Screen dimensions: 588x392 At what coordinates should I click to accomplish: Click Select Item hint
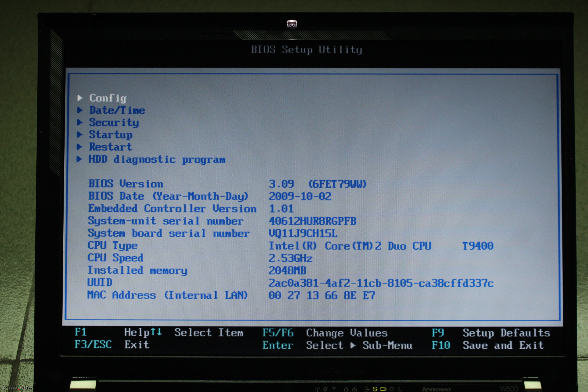209,332
